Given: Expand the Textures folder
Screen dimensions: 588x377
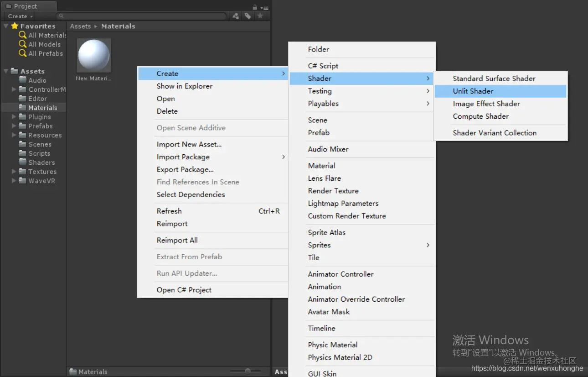Looking at the screenshot, I should coord(14,172).
